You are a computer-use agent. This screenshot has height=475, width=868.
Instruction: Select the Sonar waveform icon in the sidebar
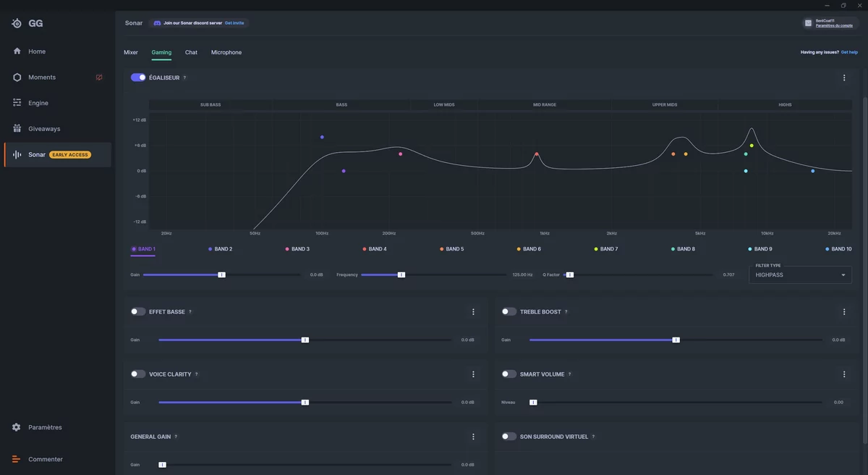point(17,155)
